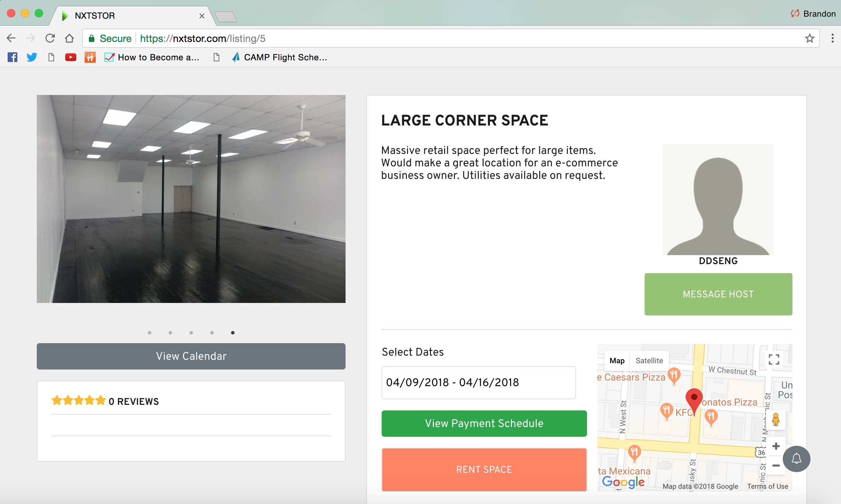Screen dimensions: 841x504
Task: Open the YouTube bookmark
Action: (x=70, y=57)
